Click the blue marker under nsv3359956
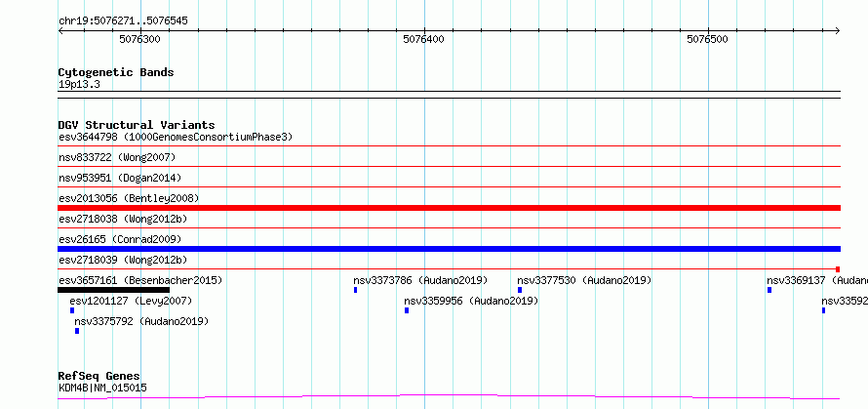868x409 pixels. [x=407, y=310]
